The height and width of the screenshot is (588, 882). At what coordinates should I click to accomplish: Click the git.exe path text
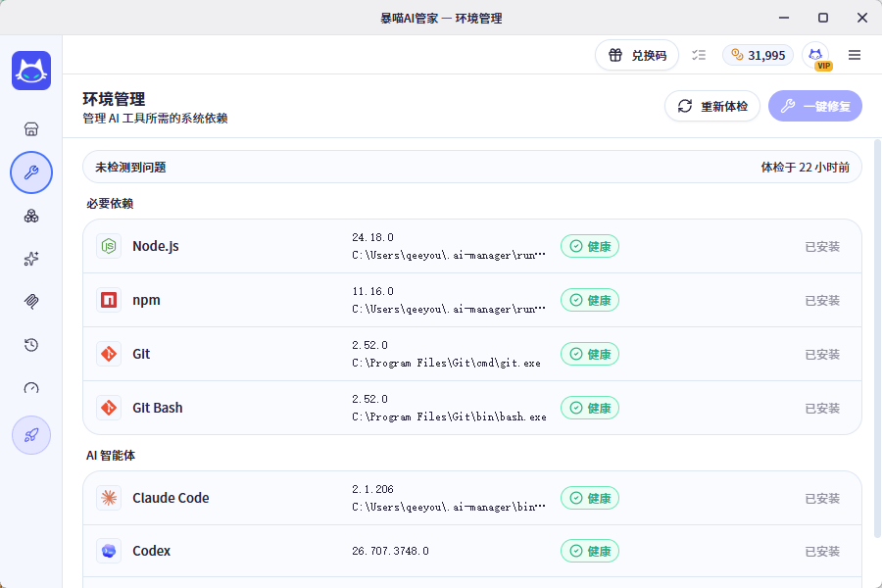447,363
